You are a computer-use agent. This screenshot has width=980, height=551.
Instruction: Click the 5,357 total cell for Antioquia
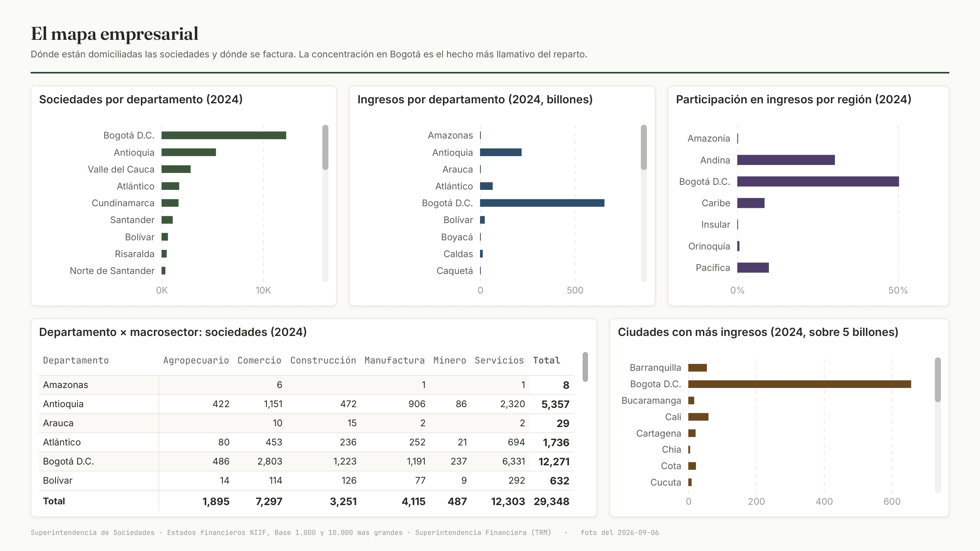[555, 404]
